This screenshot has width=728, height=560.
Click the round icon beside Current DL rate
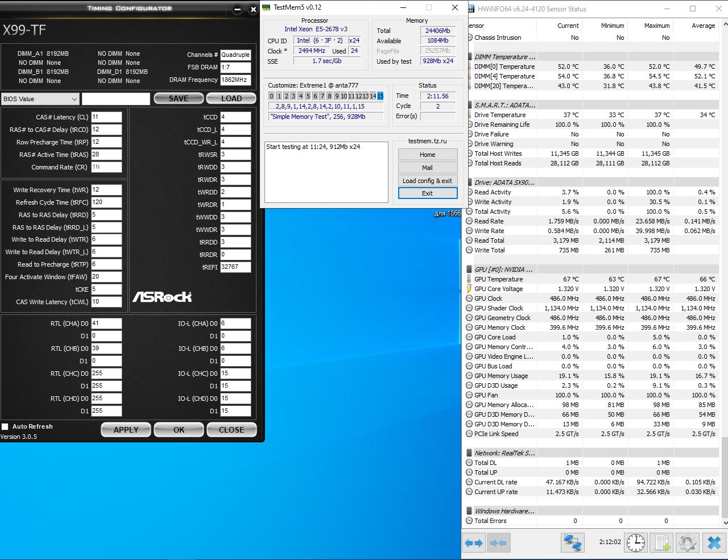pyautogui.click(x=469, y=482)
